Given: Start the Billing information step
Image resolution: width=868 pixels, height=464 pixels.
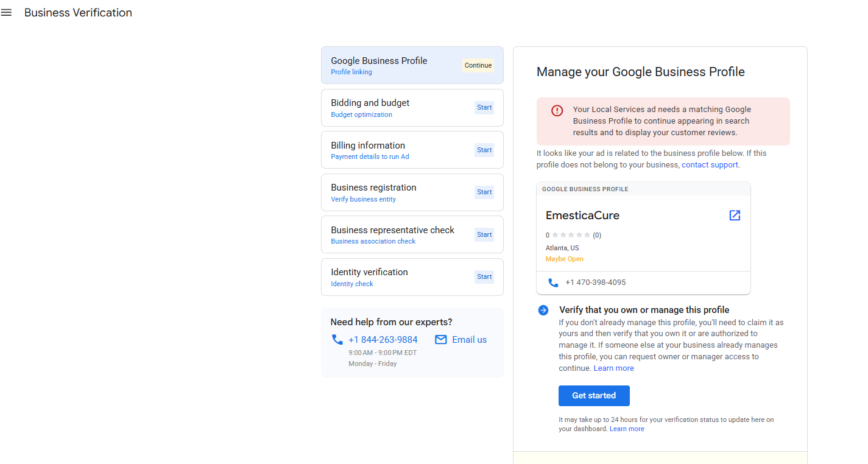Looking at the screenshot, I should coord(484,150).
